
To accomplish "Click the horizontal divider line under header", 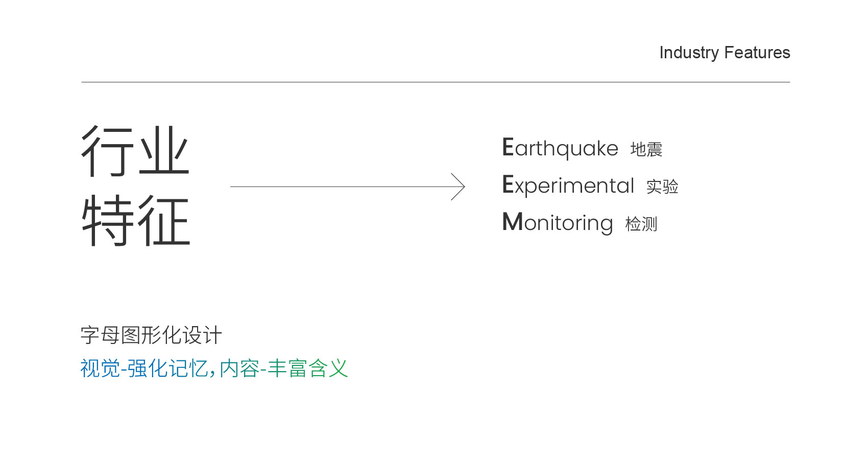I will click(x=436, y=82).
